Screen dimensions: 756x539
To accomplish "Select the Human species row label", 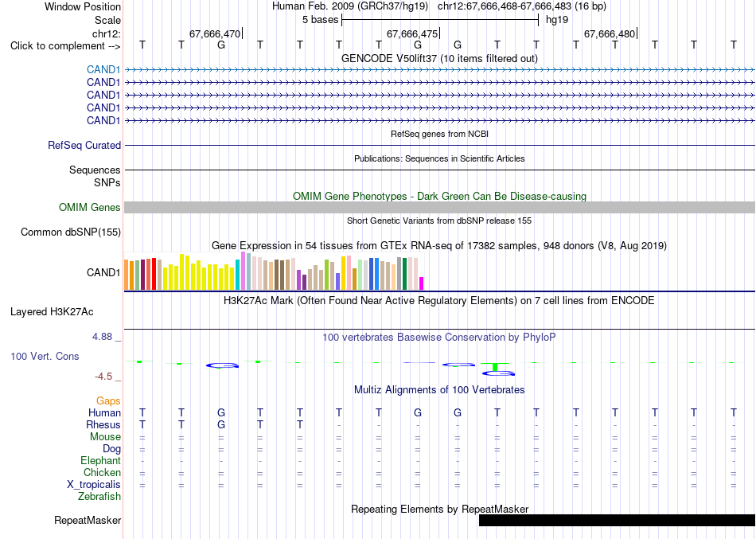I will point(104,412).
